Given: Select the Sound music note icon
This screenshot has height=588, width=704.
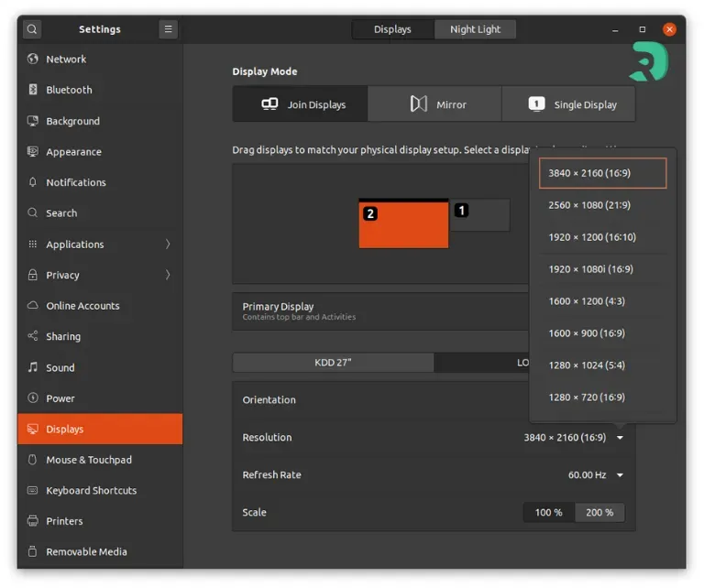Looking at the screenshot, I should pyautogui.click(x=33, y=368).
